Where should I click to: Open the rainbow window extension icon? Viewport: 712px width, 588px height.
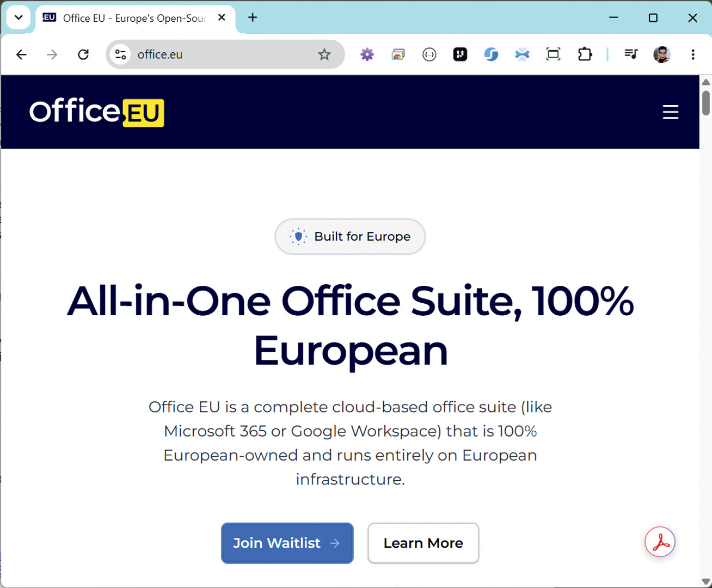(398, 54)
